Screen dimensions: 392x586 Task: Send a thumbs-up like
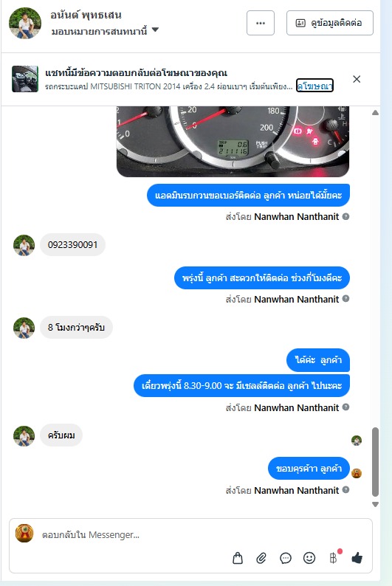[357, 558]
